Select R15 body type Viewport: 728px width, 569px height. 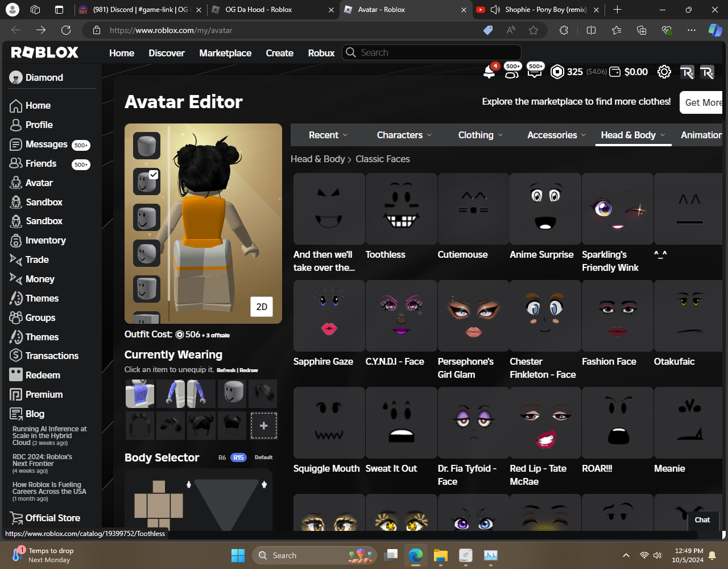click(x=238, y=457)
